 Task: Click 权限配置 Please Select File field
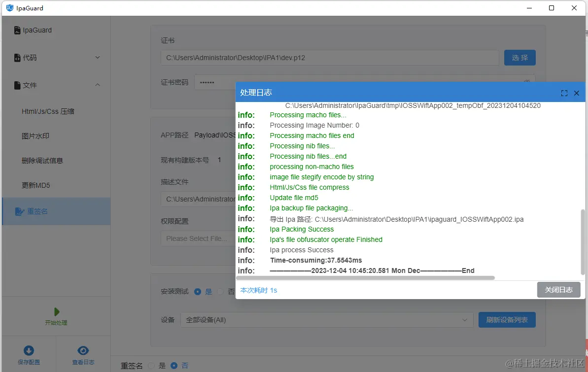198,238
